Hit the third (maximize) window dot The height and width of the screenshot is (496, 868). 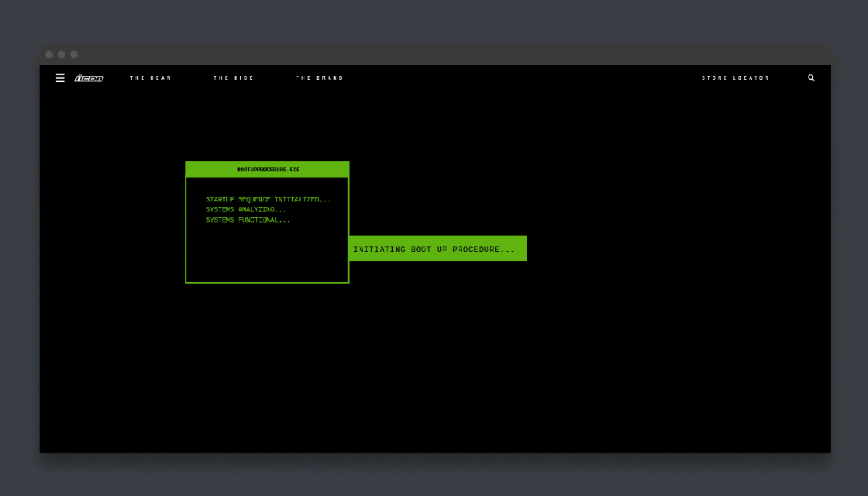(74, 55)
